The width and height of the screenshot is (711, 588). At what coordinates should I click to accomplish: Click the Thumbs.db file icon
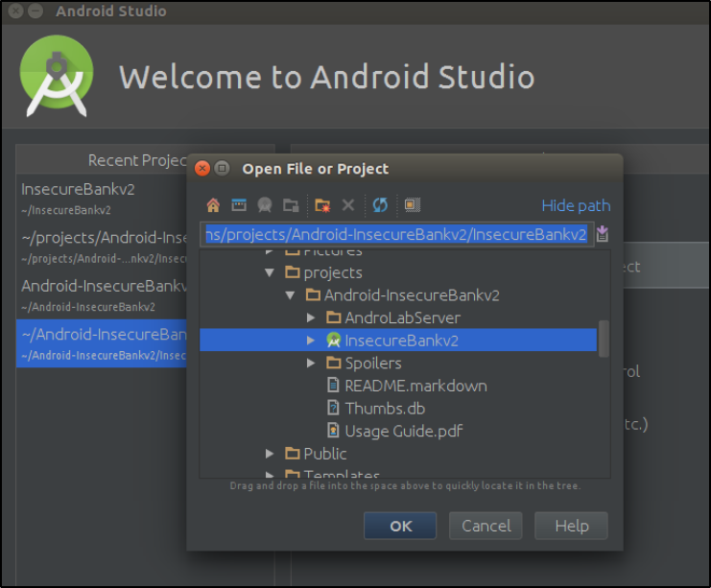[333, 408]
